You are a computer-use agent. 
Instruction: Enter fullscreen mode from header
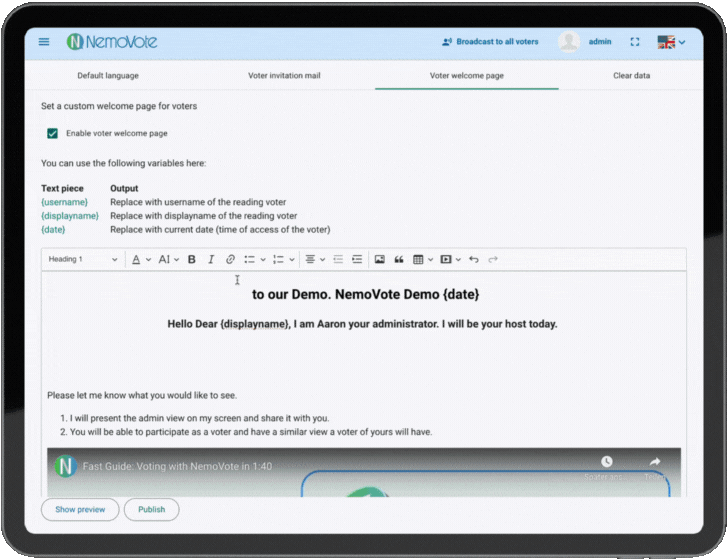(634, 42)
